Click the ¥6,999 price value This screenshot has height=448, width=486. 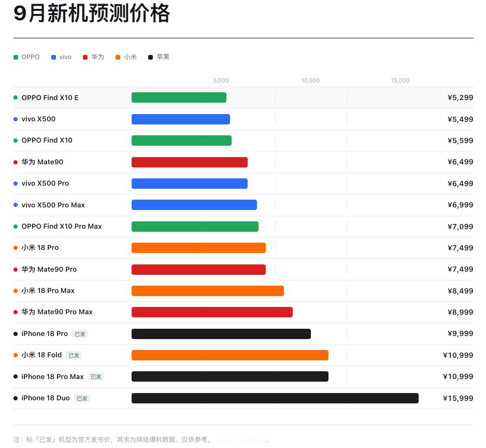pyautogui.click(x=460, y=205)
